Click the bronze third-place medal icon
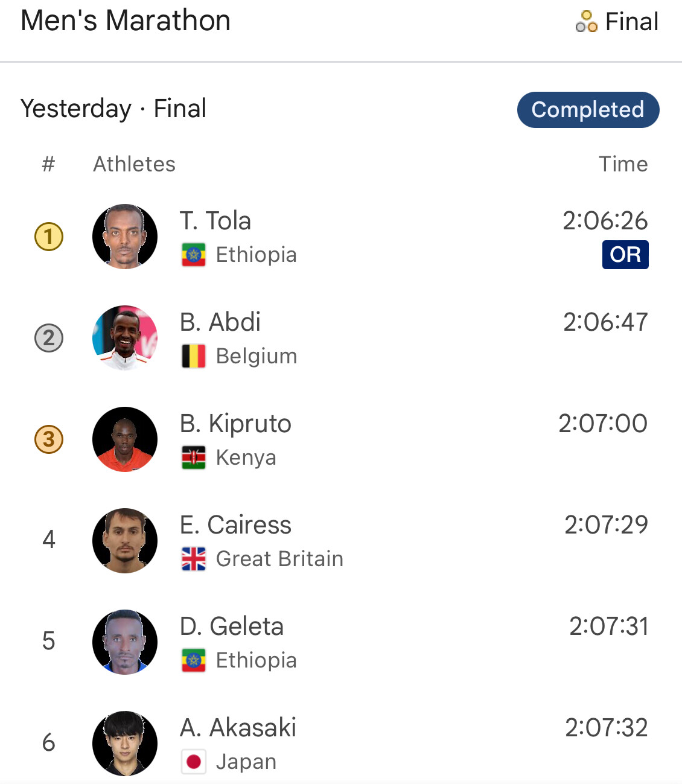The width and height of the screenshot is (682, 784). [49, 439]
